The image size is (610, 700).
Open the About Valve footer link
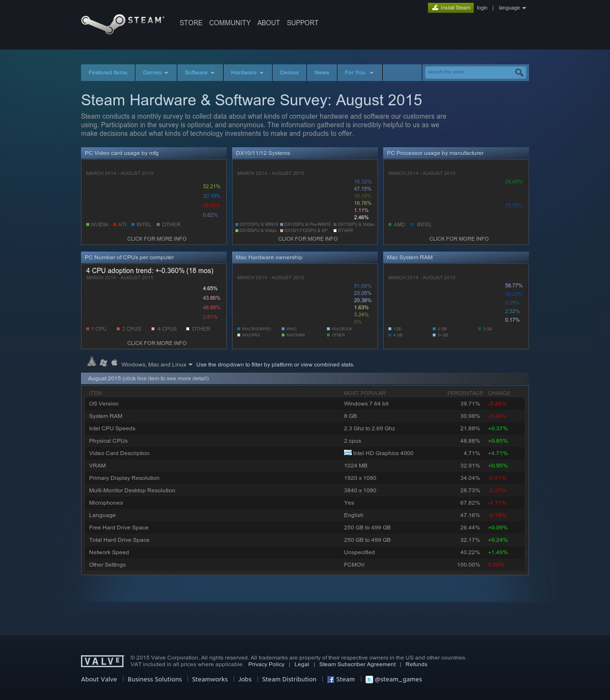click(x=99, y=680)
